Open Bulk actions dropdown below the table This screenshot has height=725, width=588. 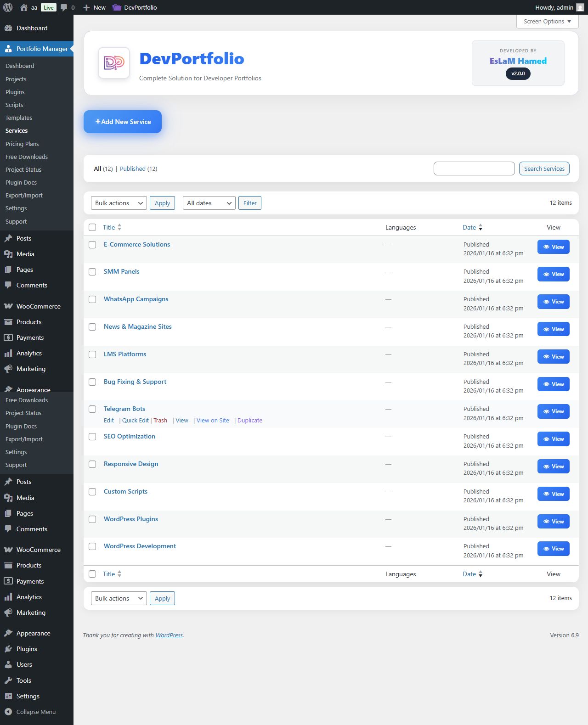119,598
